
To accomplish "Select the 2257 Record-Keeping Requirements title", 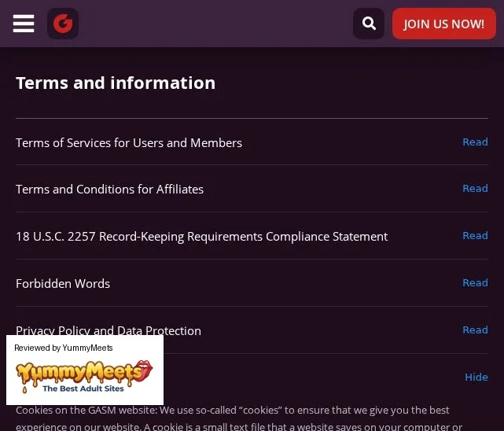I will pos(202,237).
